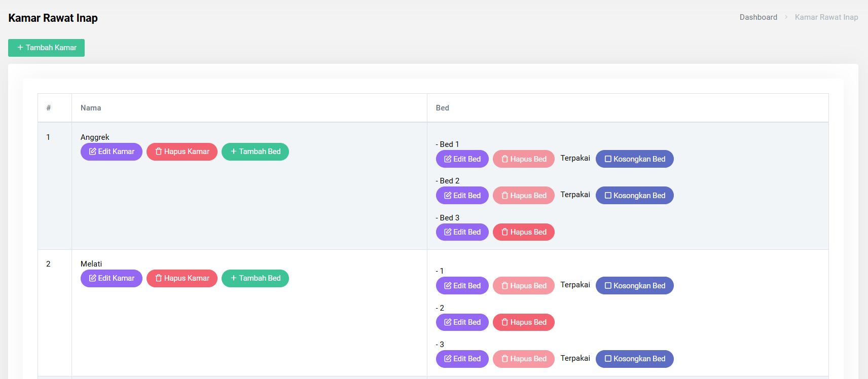Select the Melati room name
Image resolution: width=868 pixels, height=379 pixels.
pyautogui.click(x=91, y=264)
